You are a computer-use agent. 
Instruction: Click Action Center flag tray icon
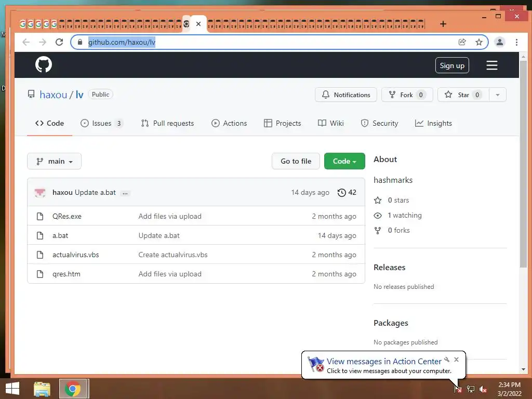[458, 389]
